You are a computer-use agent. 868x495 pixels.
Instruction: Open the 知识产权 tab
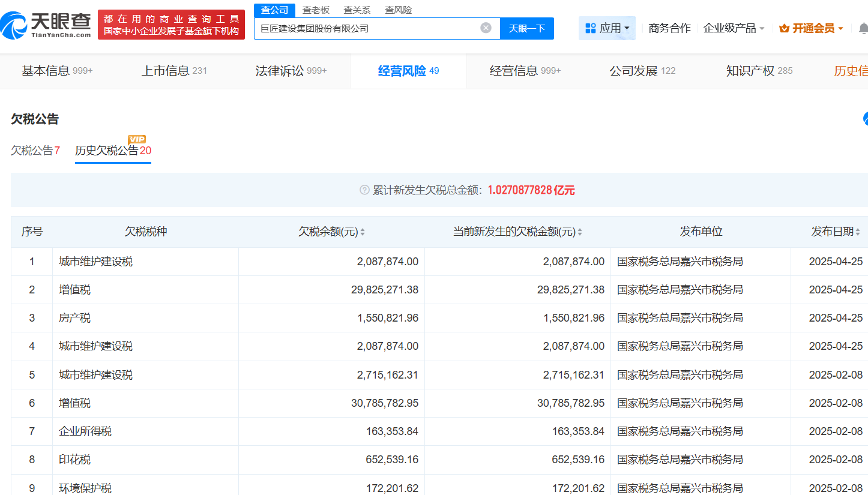point(759,71)
